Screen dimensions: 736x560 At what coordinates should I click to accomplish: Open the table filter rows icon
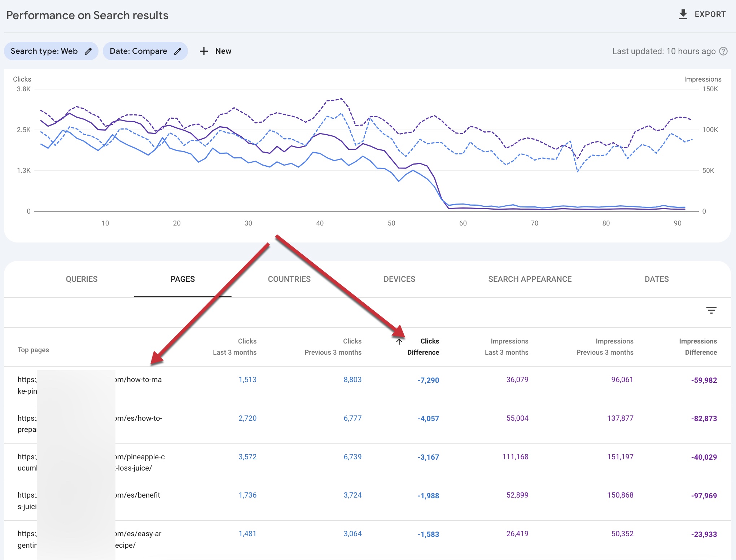(x=711, y=310)
